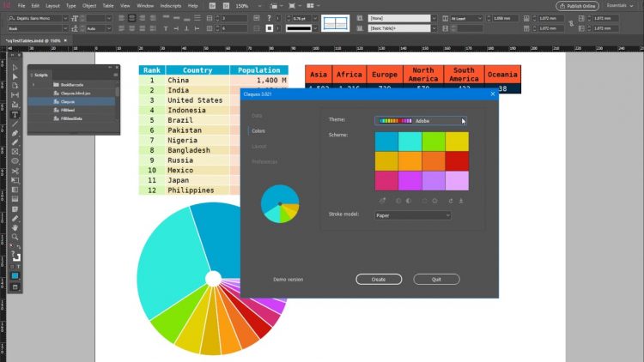
Task: Click the Create button
Action: 379,279
